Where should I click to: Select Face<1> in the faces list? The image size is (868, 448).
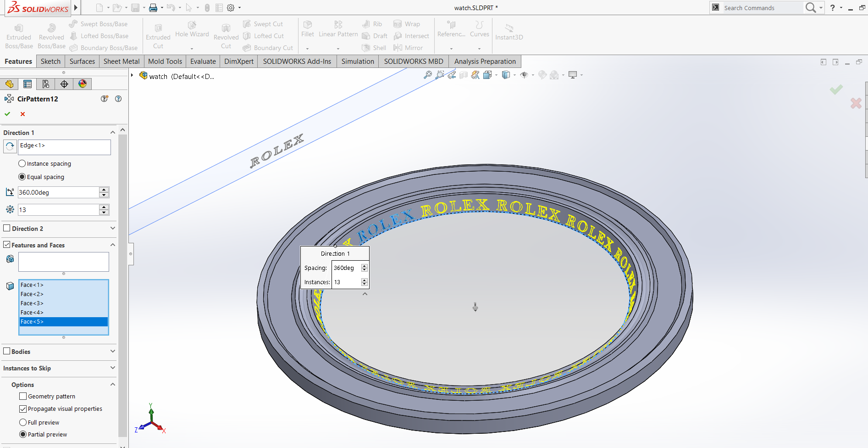click(x=63, y=285)
